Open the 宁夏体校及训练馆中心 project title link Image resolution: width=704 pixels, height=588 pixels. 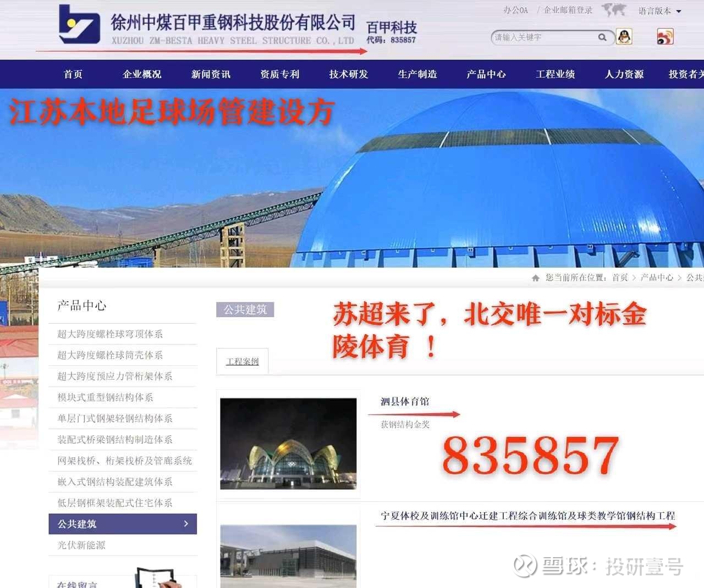528,516
